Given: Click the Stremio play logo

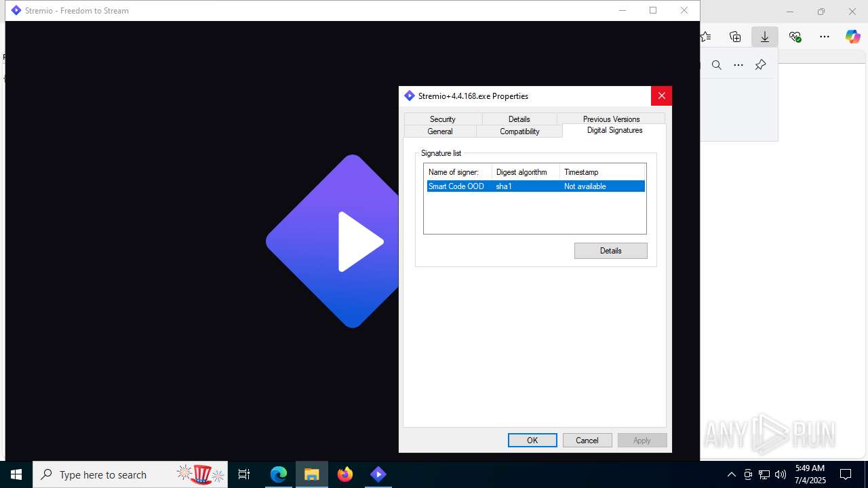Looking at the screenshot, I should pyautogui.click(x=332, y=241).
